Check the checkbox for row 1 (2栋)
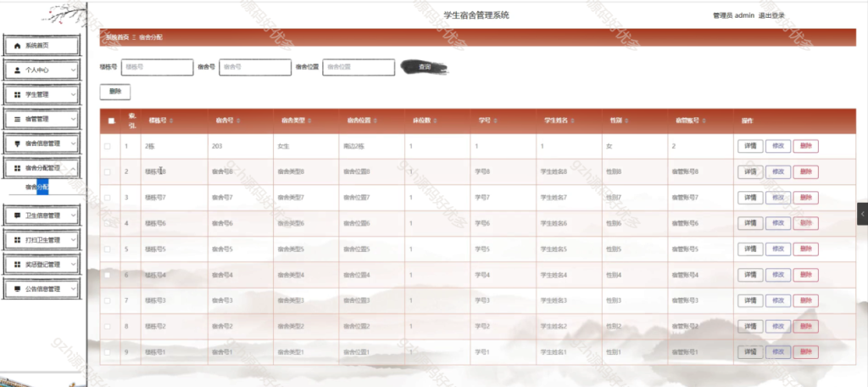This screenshot has width=868, height=387. tap(108, 146)
